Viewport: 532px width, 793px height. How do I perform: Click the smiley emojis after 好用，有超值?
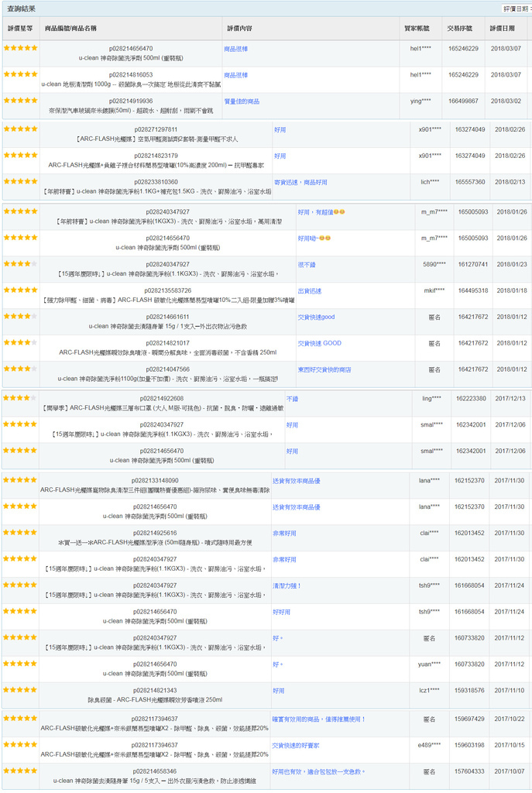[339, 212]
